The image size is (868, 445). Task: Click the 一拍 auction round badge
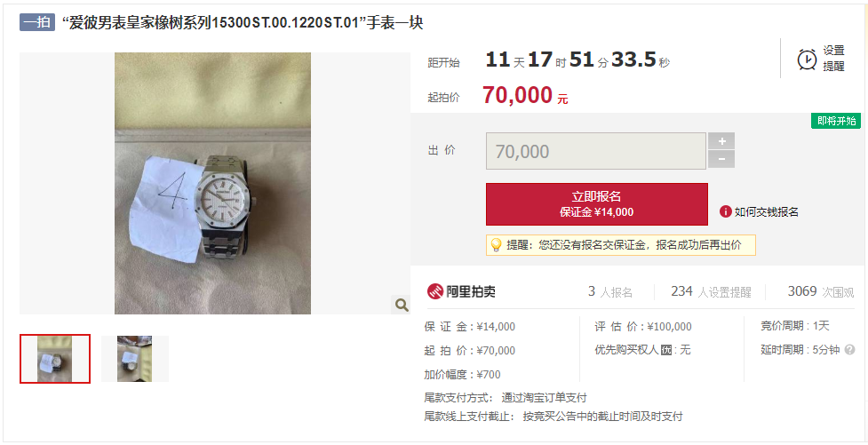point(37,23)
